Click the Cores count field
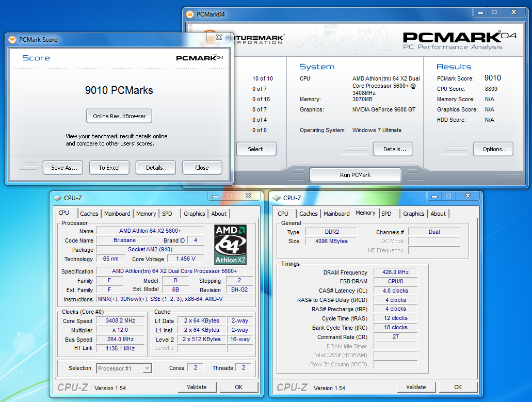Viewport: 532px width, 402px height. tap(196, 367)
